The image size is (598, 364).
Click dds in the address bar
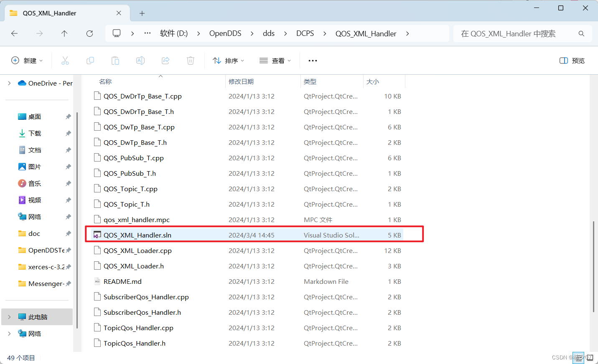(269, 33)
